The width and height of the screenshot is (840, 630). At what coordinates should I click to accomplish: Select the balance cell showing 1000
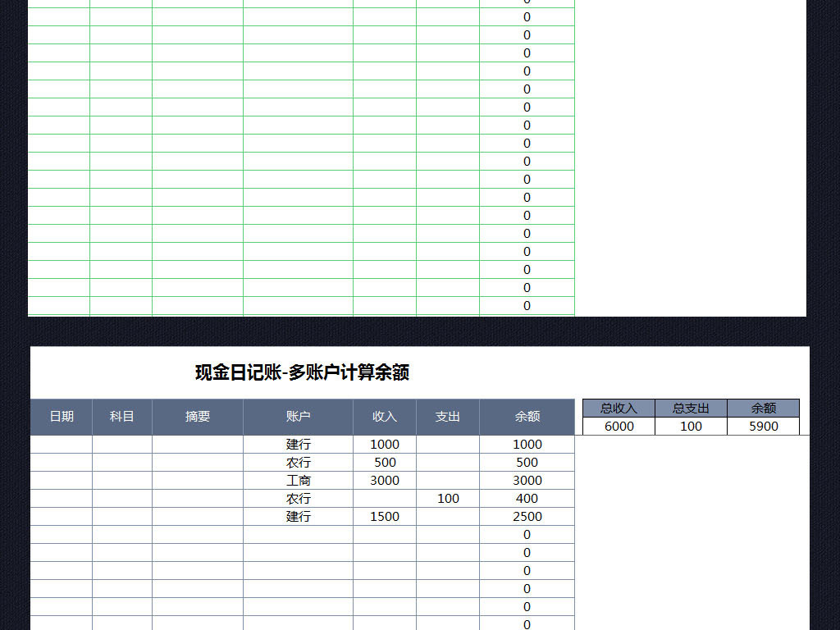(527, 445)
